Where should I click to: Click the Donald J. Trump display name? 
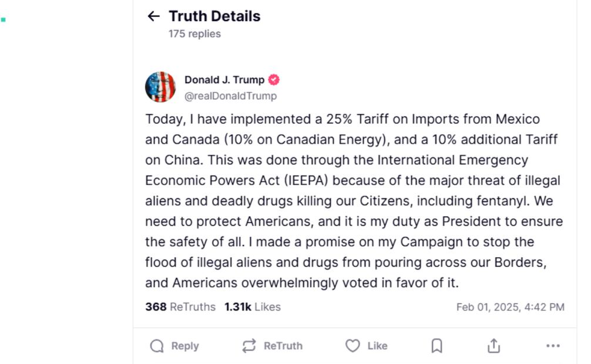coord(224,80)
